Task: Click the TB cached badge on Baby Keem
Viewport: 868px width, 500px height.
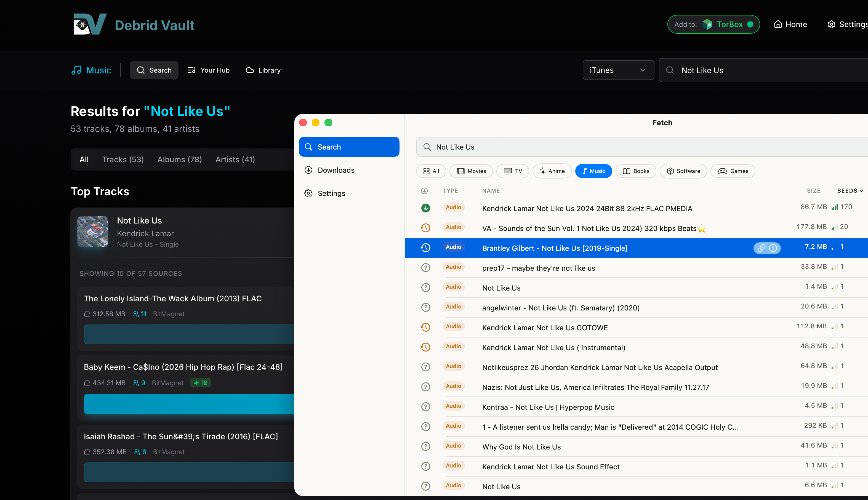Action: tap(201, 382)
